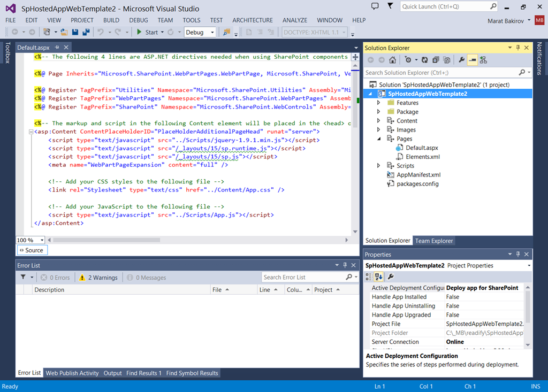This screenshot has width=548, height=392.
Task: Toggle Show All Files in Solution Explorer
Action: (447, 60)
